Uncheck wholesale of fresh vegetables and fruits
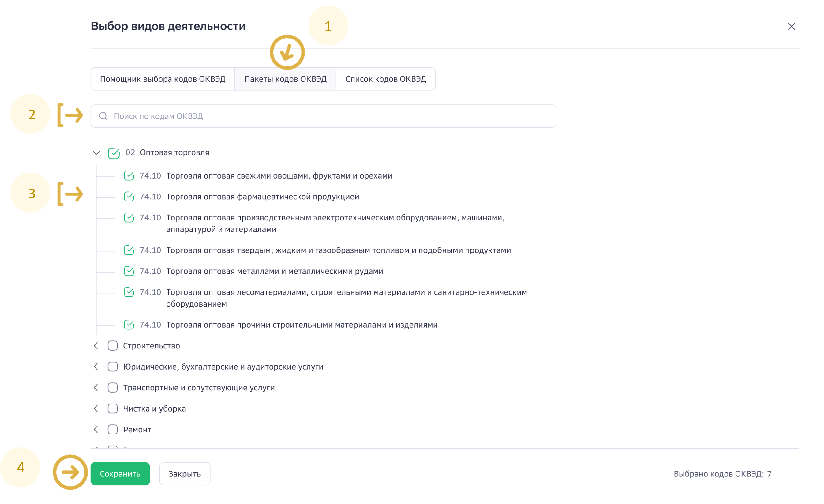 coord(129,175)
